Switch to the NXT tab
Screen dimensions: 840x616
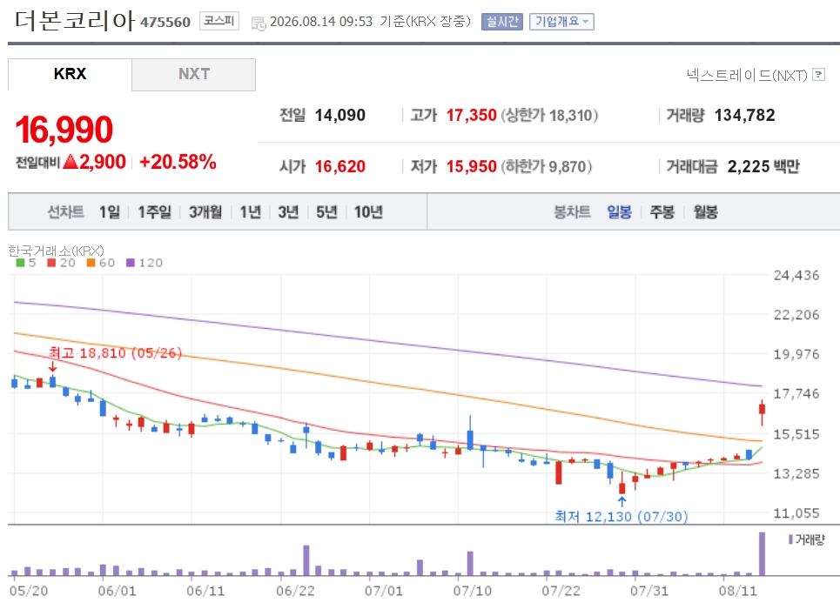click(x=193, y=75)
